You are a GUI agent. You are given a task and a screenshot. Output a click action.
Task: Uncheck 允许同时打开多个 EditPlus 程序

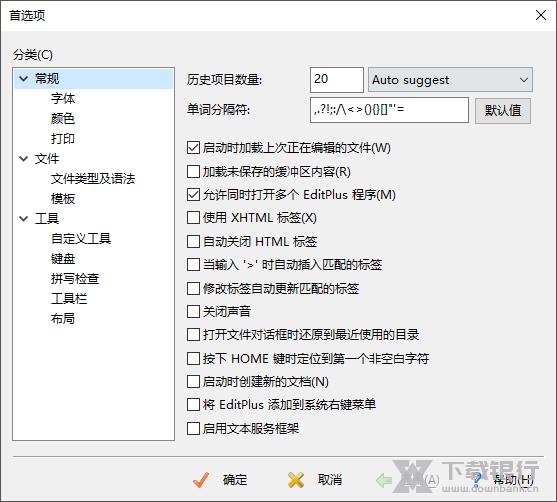click(x=193, y=195)
